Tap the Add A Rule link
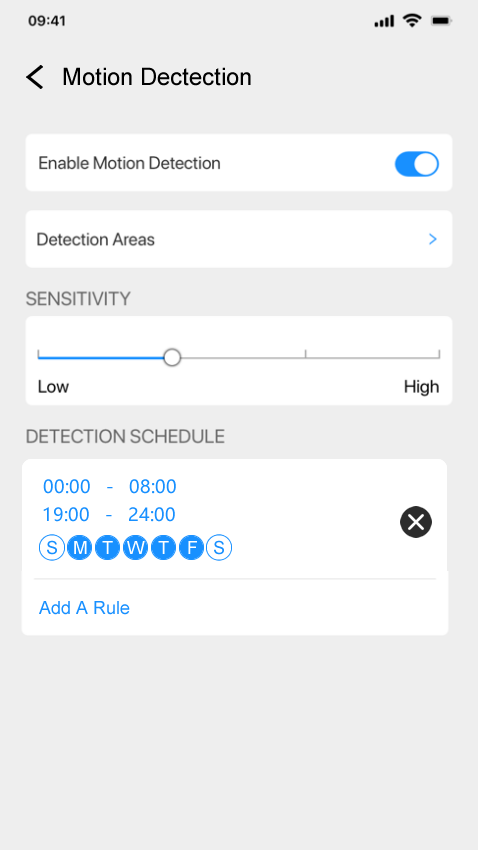Viewport: 478px width, 850px height. click(85, 608)
